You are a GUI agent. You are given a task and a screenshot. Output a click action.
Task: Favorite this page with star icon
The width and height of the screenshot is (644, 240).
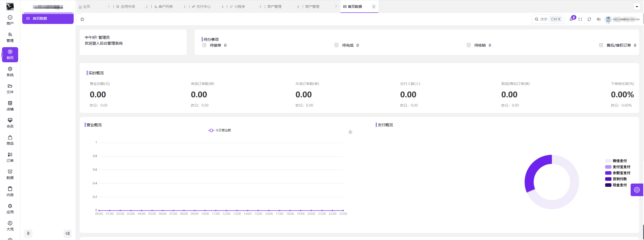pos(82,19)
